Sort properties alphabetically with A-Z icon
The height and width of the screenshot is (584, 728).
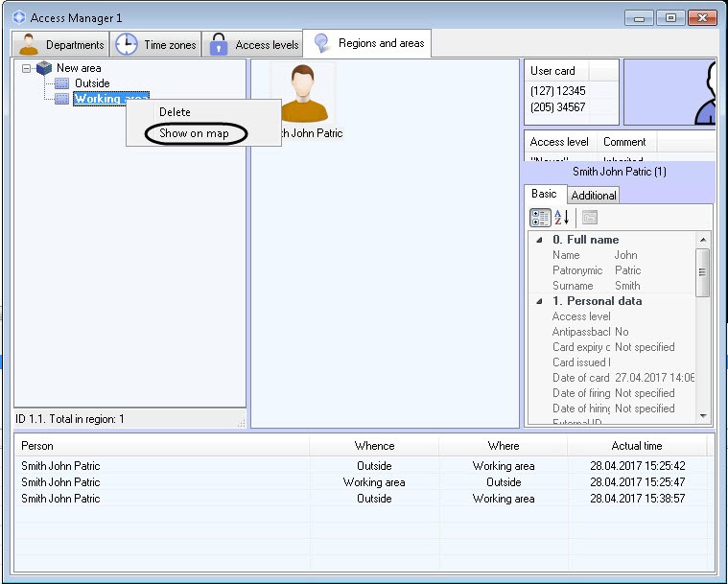pyautogui.click(x=562, y=218)
